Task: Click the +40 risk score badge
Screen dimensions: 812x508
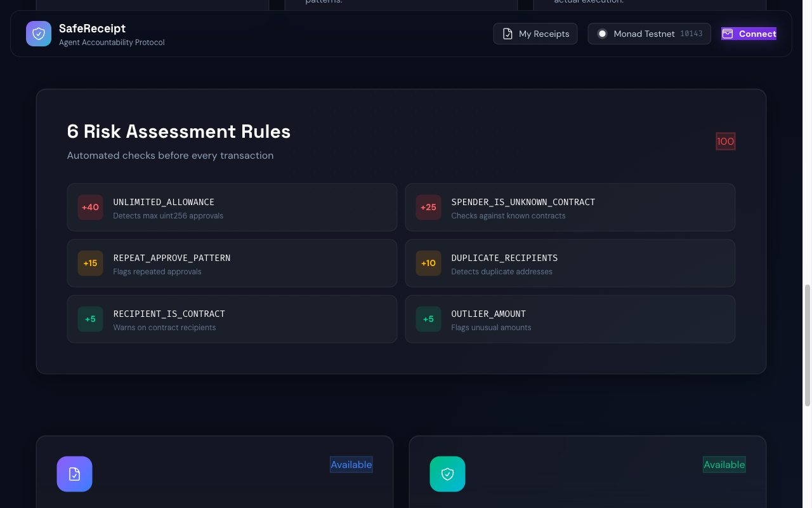Action: tap(91, 208)
